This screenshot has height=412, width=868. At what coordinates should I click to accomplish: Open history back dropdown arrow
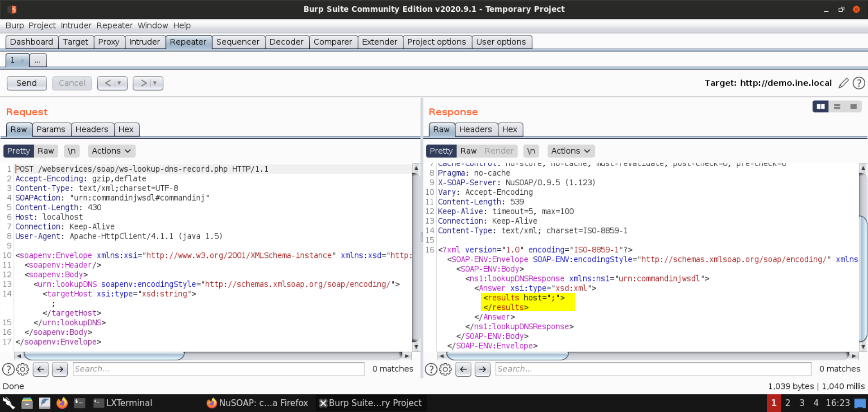(x=119, y=83)
